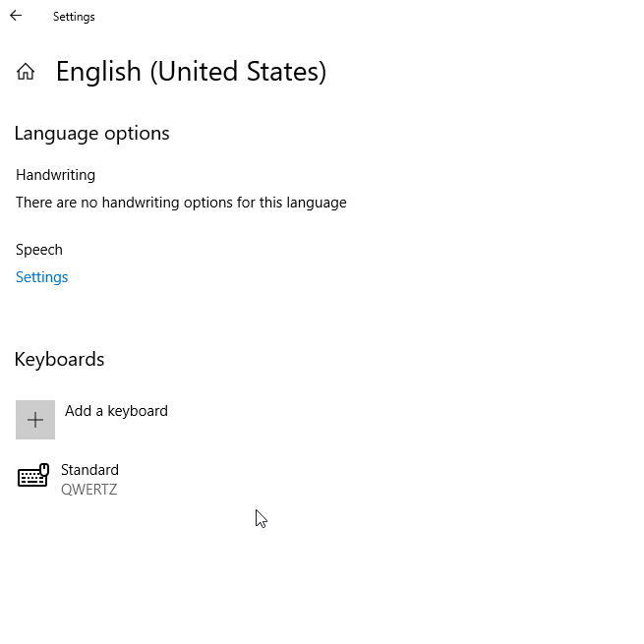This screenshot has width=644, height=644.
Task: Go to Settings home via house icon
Action: pos(26,72)
